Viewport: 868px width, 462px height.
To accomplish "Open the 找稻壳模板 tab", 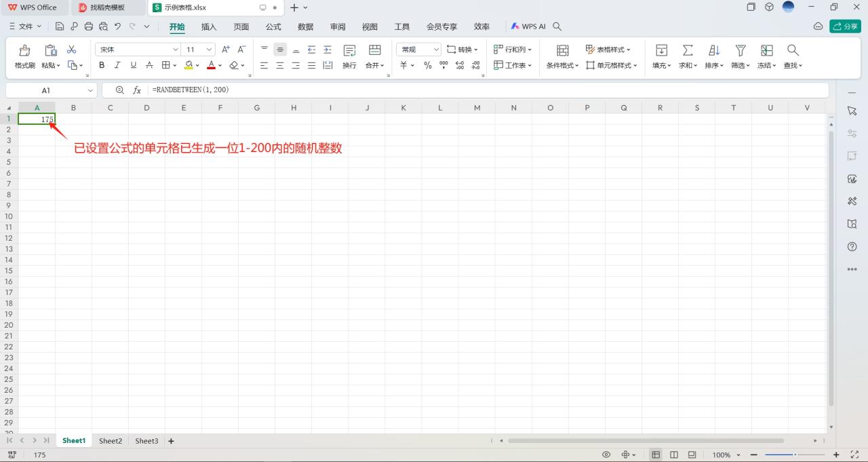I will pyautogui.click(x=108, y=7).
